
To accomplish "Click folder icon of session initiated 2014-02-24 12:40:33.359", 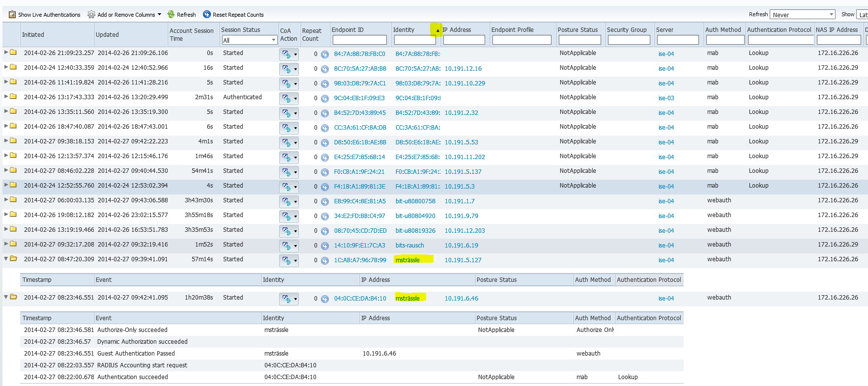I will coord(13,67).
